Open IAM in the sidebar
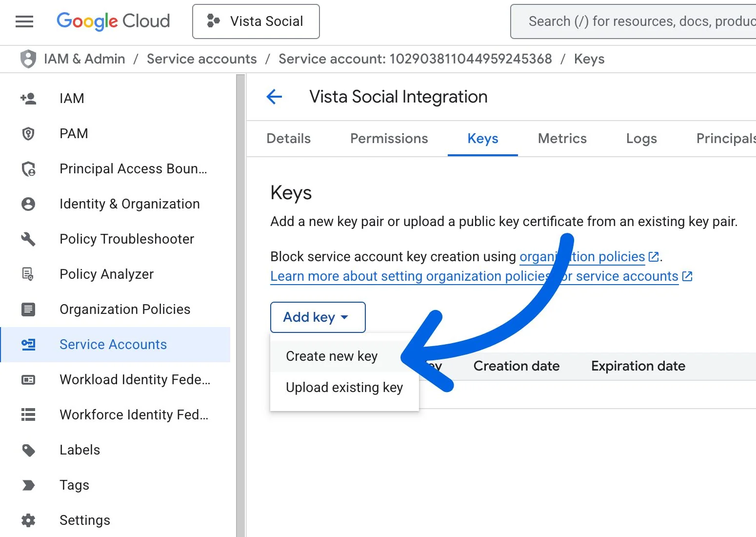Screen dimensions: 756x537 (115, 99)
